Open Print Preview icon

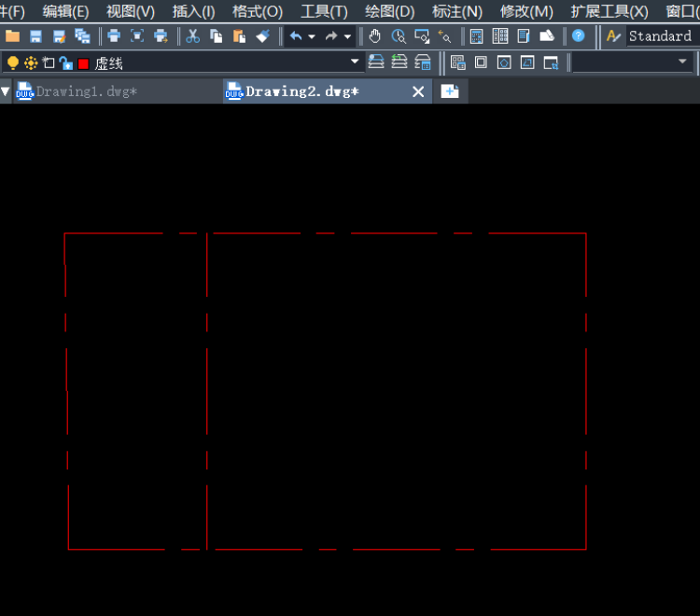(x=137, y=36)
